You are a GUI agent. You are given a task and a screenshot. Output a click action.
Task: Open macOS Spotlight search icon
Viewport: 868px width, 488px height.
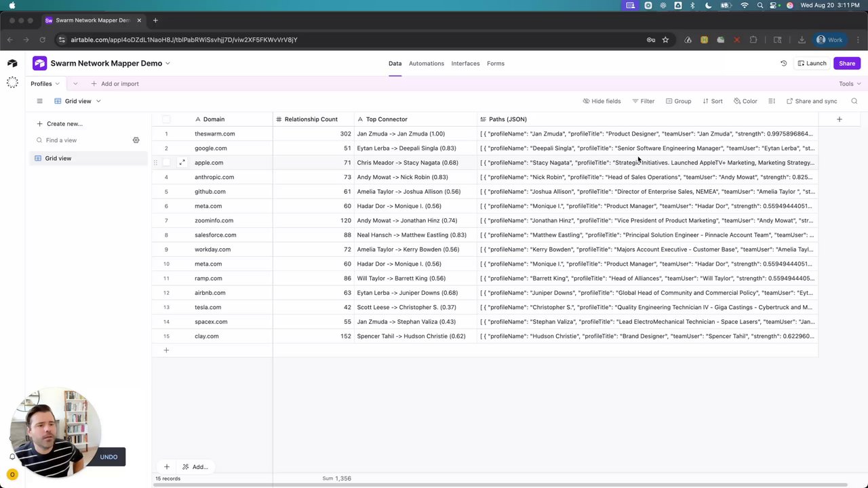pyautogui.click(x=759, y=5)
